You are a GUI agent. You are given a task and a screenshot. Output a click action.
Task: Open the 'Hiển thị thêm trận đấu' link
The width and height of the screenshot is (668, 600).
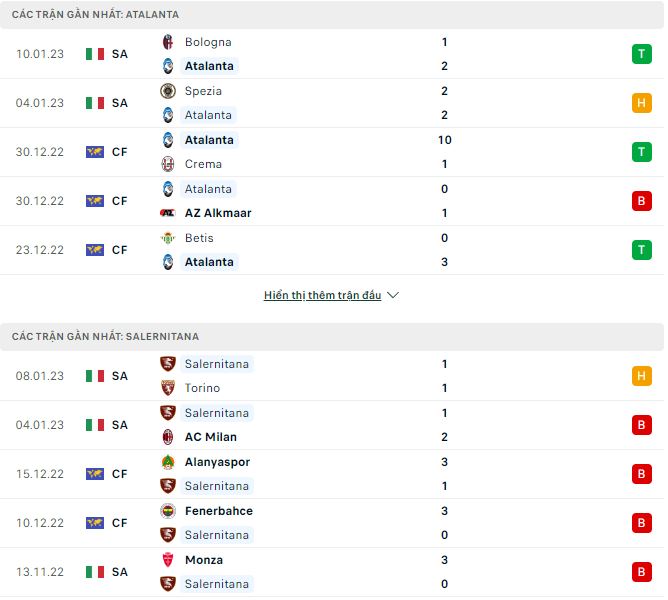pos(322,296)
